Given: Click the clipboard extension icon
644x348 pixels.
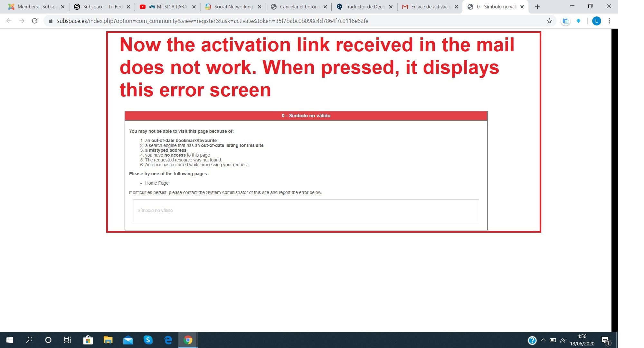Looking at the screenshot, I should click(565, 21).
